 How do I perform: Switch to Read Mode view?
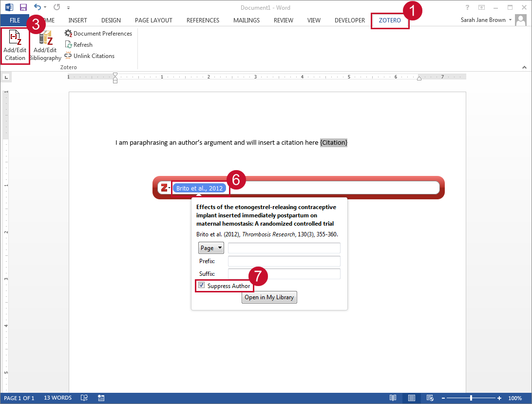click(393, 398)
